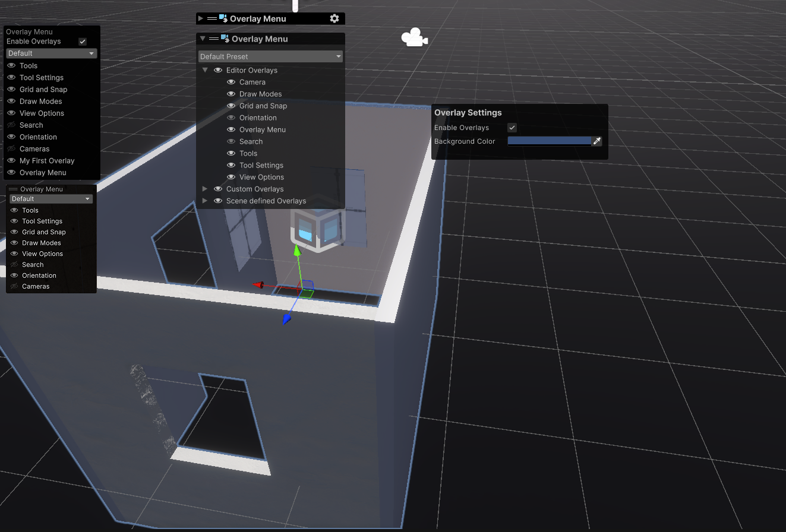Click Orientation label in upper-left Overlay Menu
Screen dimensions: 786x532
38,137
